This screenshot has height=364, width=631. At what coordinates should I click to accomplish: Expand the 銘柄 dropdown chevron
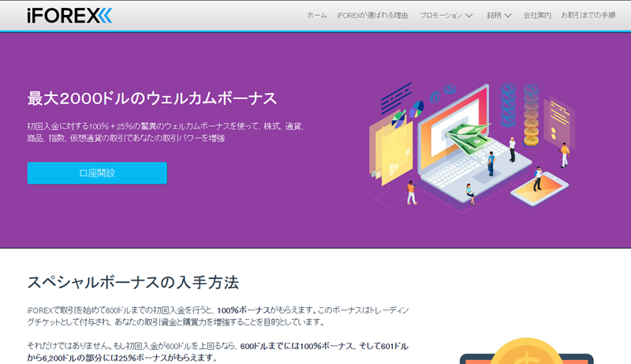(x=508, y=16)
